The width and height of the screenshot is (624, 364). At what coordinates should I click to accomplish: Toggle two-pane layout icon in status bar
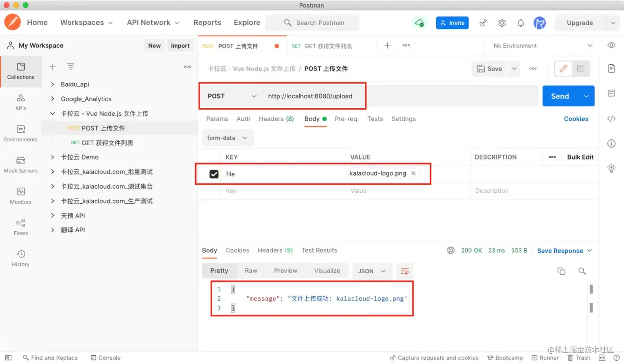click(602, 358)
